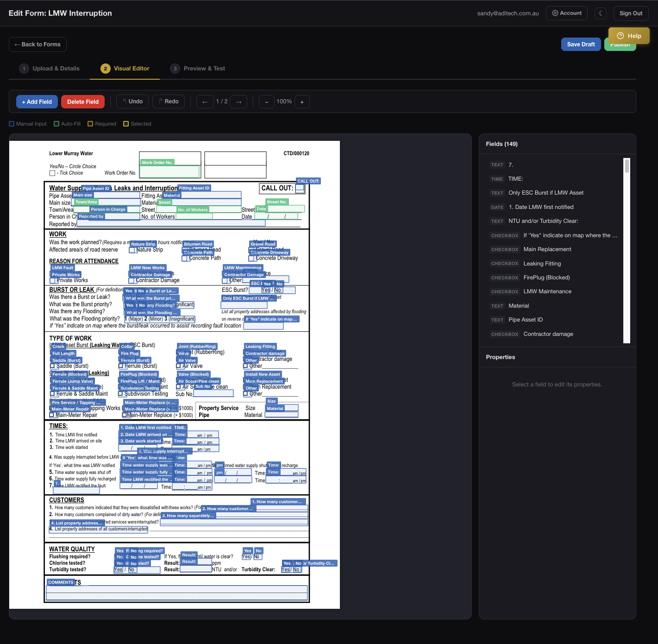Go to next page arrow
Screen dimensions: 658x644
238,102
